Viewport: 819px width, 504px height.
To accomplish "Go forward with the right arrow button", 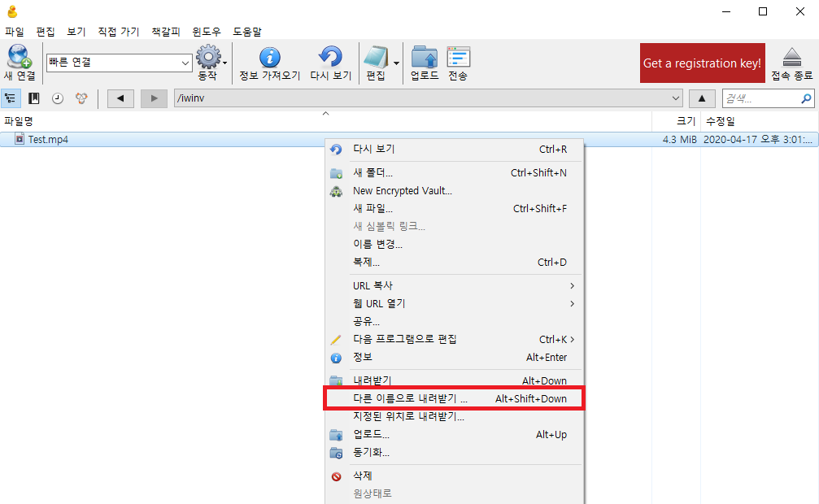I will [x=154, y=98].
